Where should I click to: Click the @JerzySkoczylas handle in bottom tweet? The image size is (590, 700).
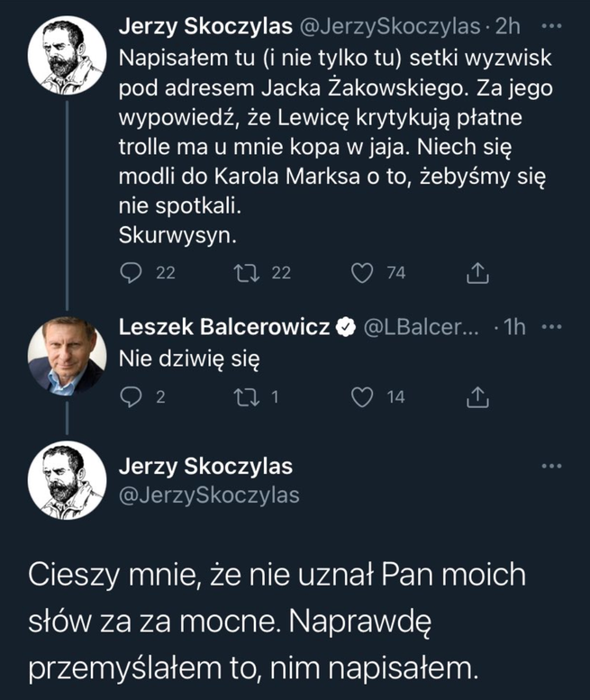[x=209, y=495]
